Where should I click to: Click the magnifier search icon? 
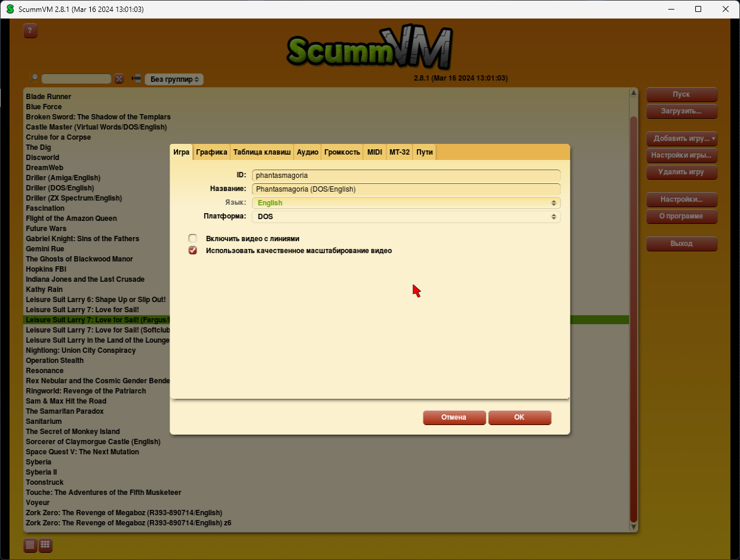tap(34, 78)
